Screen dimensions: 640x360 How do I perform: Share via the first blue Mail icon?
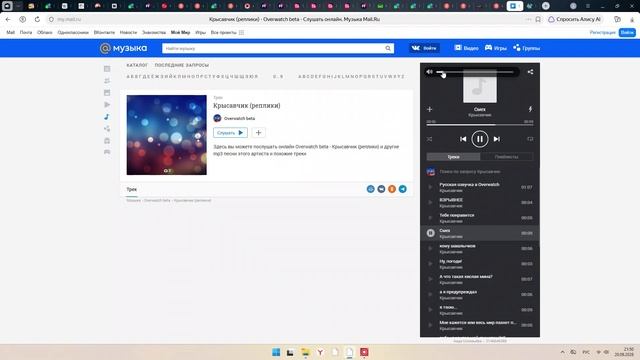[371, 189]
